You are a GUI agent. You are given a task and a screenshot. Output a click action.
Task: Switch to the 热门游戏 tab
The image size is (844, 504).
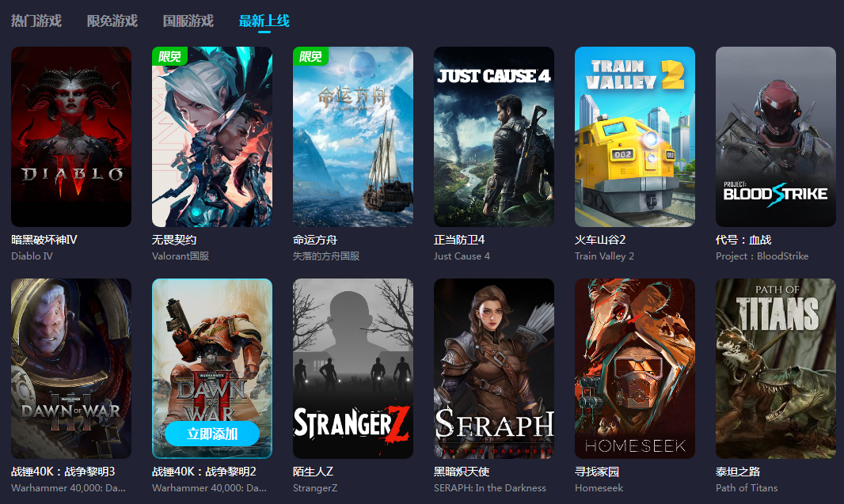click(36, 21)
